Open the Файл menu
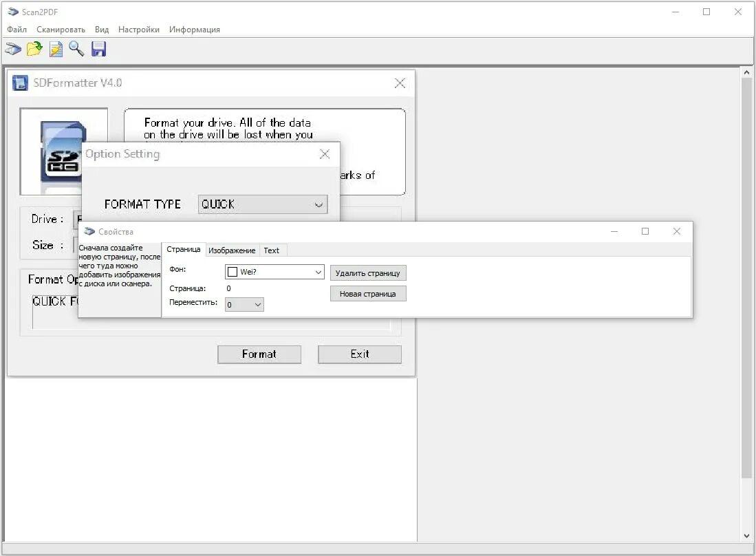This screenshot has width=756, height=556. pos(17,30)
